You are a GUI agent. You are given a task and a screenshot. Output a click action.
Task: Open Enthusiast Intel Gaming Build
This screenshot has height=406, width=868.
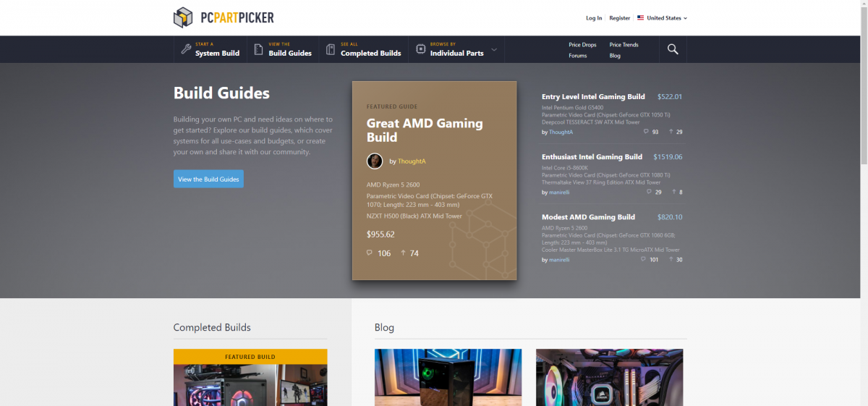point(592,156)
